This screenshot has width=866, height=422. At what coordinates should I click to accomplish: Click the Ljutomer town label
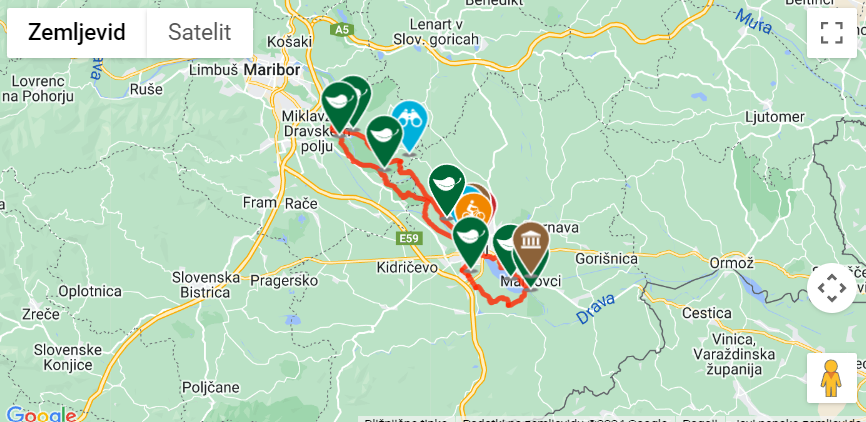(x=775, y=117)
